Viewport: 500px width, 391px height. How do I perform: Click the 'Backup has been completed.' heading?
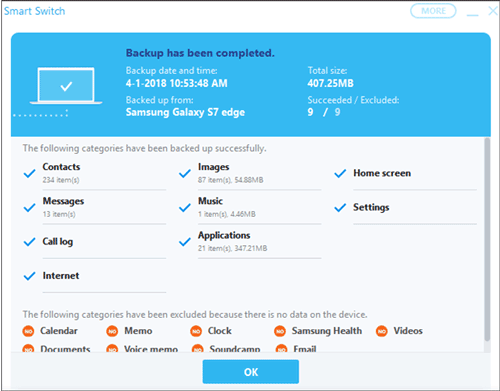click(200, 53)
